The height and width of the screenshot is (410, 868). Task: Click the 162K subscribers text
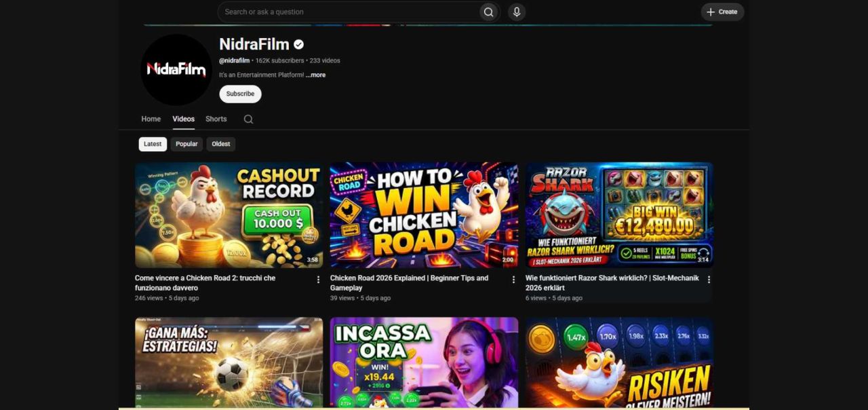coord(279,60)
